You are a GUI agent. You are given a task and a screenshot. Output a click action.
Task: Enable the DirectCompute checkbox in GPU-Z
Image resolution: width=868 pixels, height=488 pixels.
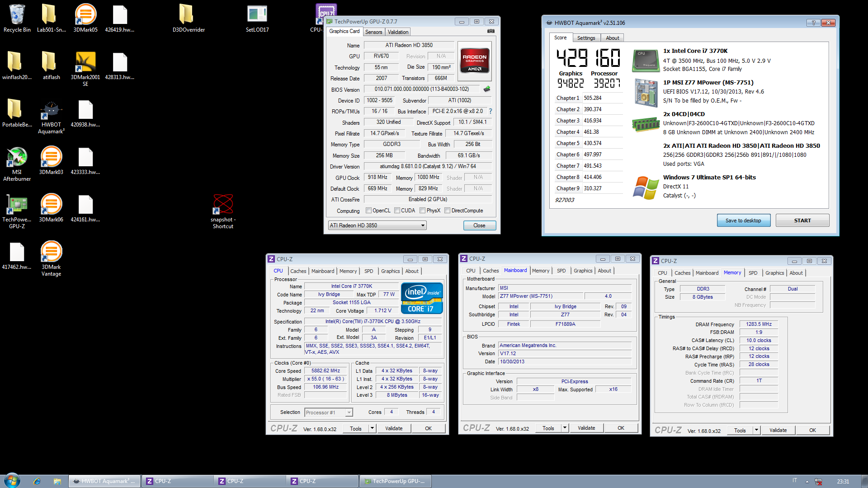pos(447,211)
